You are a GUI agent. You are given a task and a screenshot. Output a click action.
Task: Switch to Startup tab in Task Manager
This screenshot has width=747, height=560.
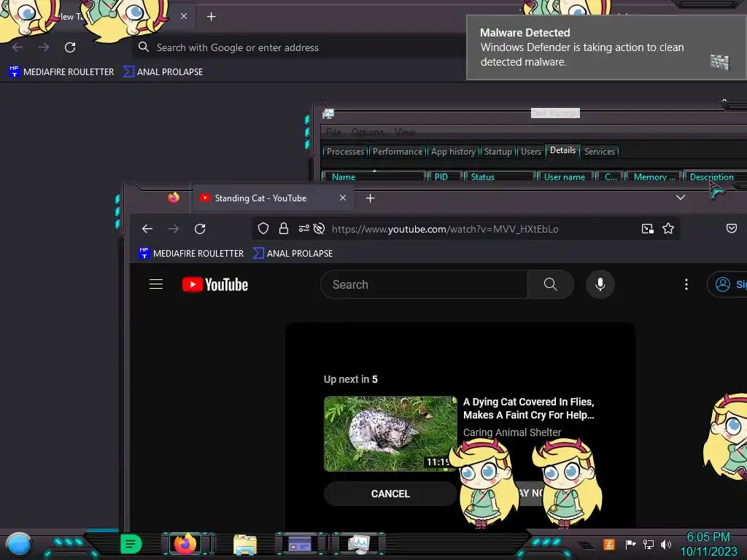pyautogui.click(x=498, y=152)
